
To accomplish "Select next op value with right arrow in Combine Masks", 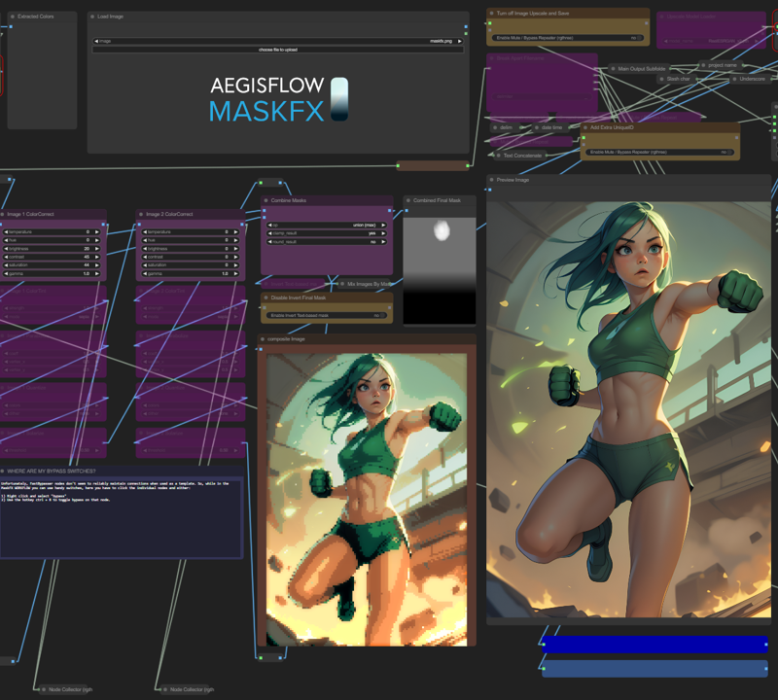I will point(383,226).
